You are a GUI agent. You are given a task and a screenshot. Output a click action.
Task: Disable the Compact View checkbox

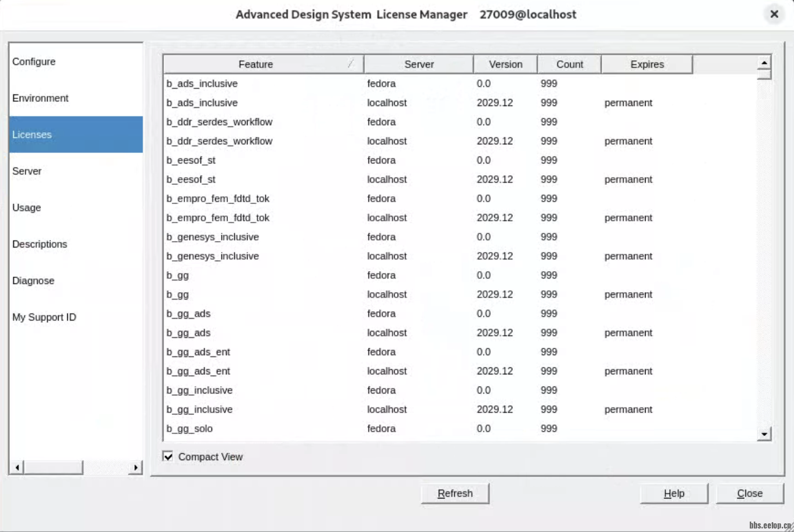[168, 457]
